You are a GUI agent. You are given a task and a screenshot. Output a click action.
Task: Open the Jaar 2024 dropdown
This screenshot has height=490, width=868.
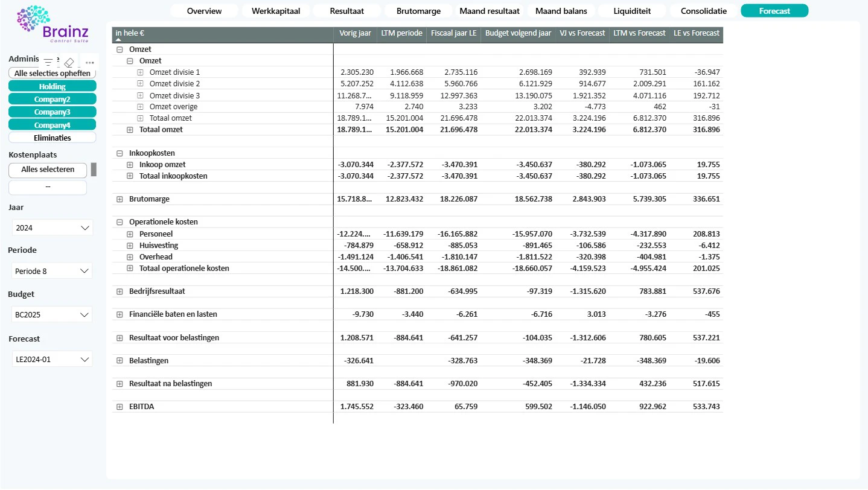point(53,228)
